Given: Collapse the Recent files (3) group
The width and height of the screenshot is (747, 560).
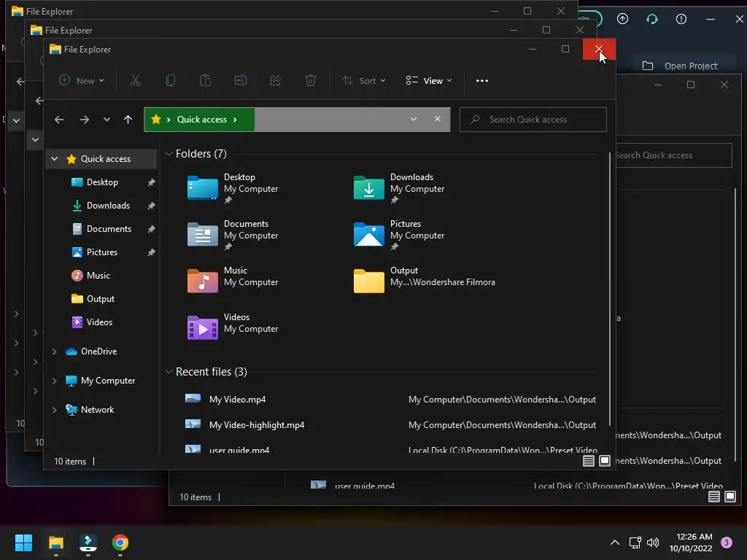Looking at the screenshot, I should 169,372.
